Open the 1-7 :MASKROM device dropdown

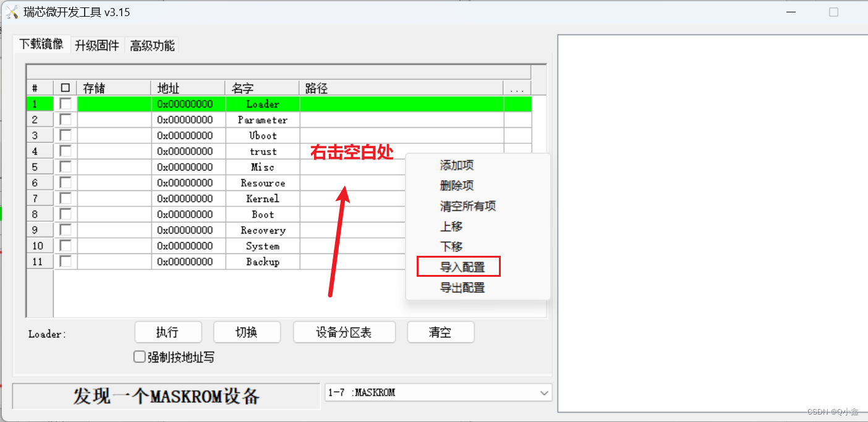click(438, 392)
